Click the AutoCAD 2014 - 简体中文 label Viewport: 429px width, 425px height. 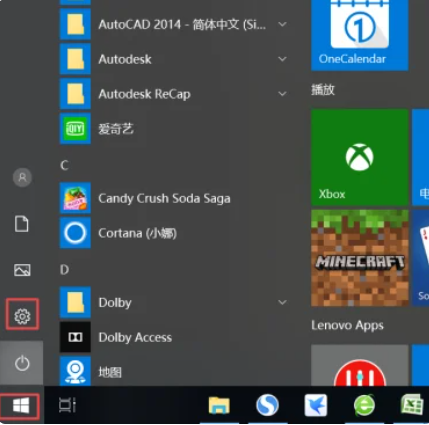pyautogui.click(x=182, y=25)
